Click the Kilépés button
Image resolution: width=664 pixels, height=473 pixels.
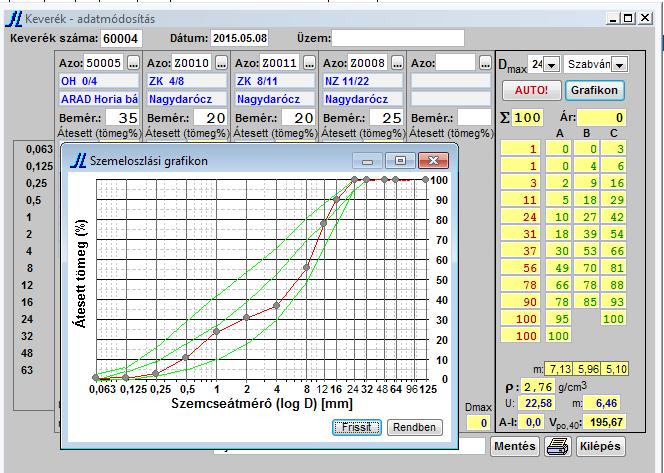pos(600,446)
